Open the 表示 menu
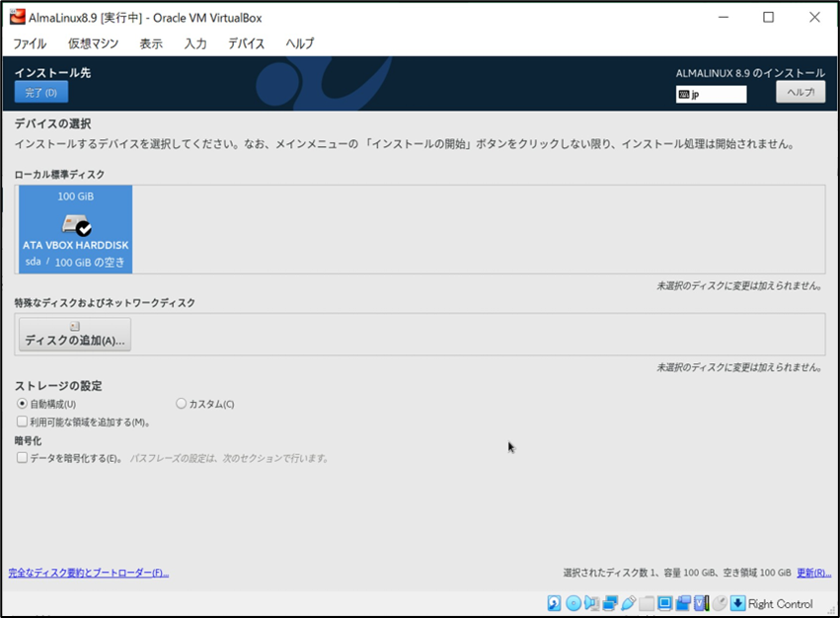 (151, 43)
